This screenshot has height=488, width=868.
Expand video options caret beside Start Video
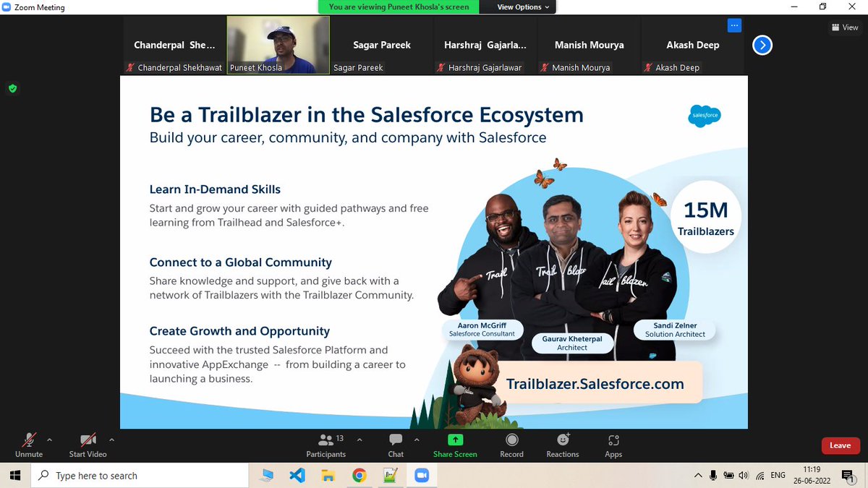pos(111,439)
